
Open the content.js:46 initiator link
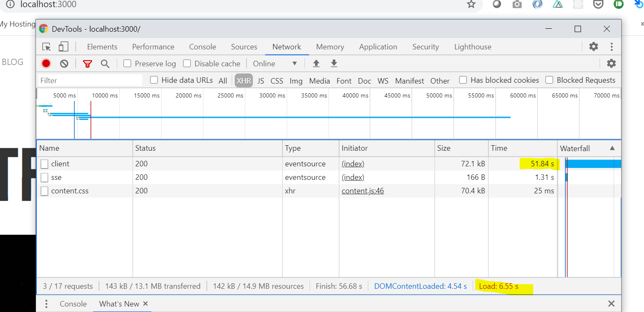362,190
